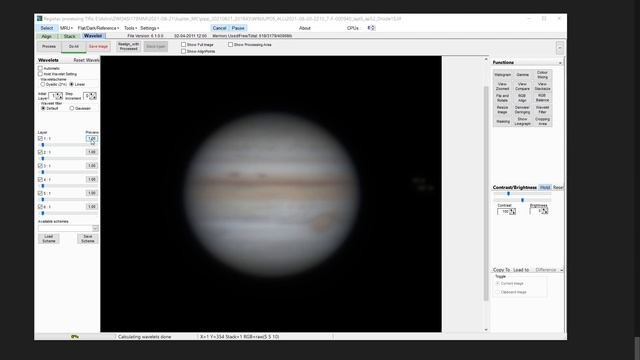
Task: Collapse the Functions panel arrow
Action: (560, 62)
